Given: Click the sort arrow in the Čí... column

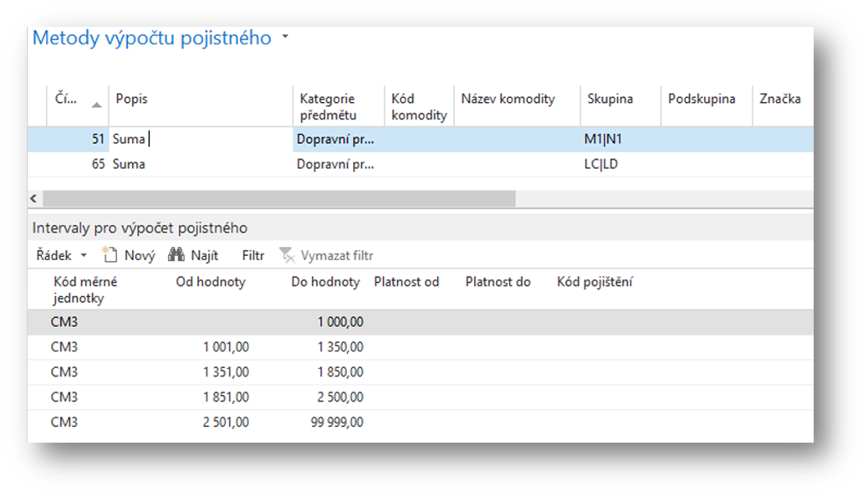Looking at the screenshot, I should [x=97, y=104].
